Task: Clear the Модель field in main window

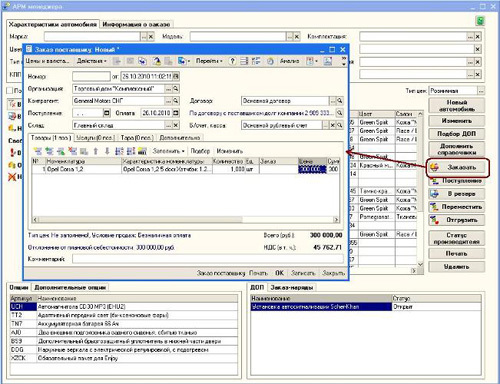Action: (x=297, y=37)
